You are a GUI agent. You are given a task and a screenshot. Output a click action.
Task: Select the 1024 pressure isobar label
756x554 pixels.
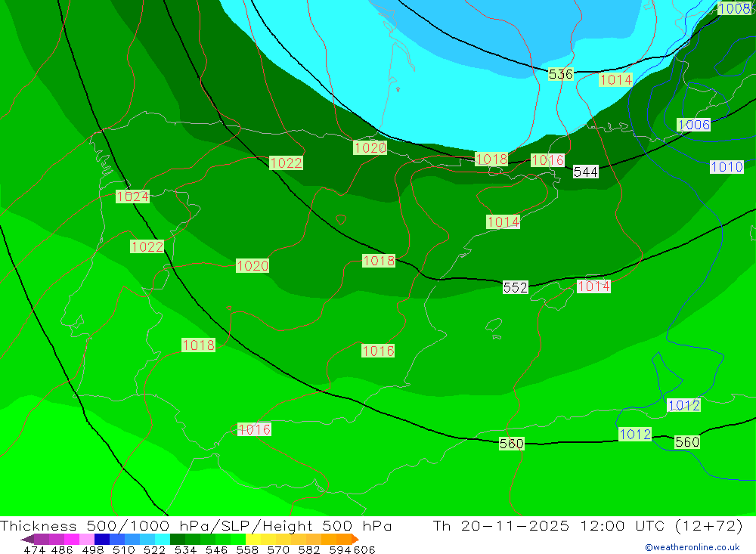coord(132,197)
